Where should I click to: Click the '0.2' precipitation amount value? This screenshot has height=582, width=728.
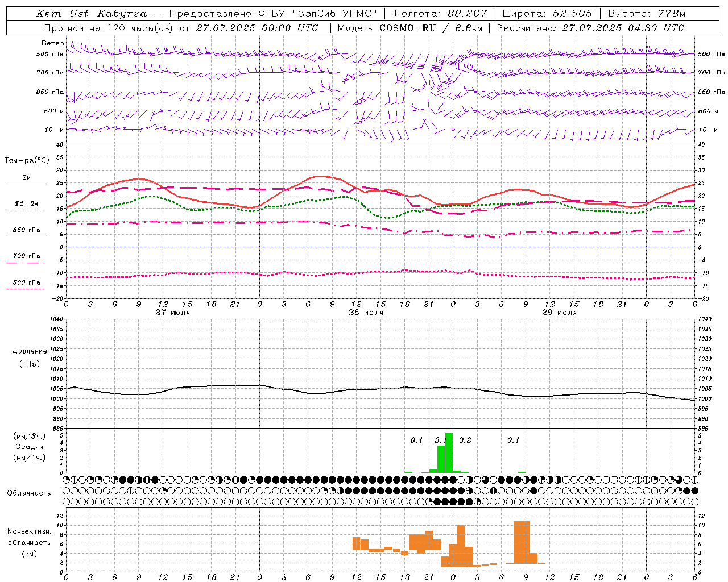(465, 440)
